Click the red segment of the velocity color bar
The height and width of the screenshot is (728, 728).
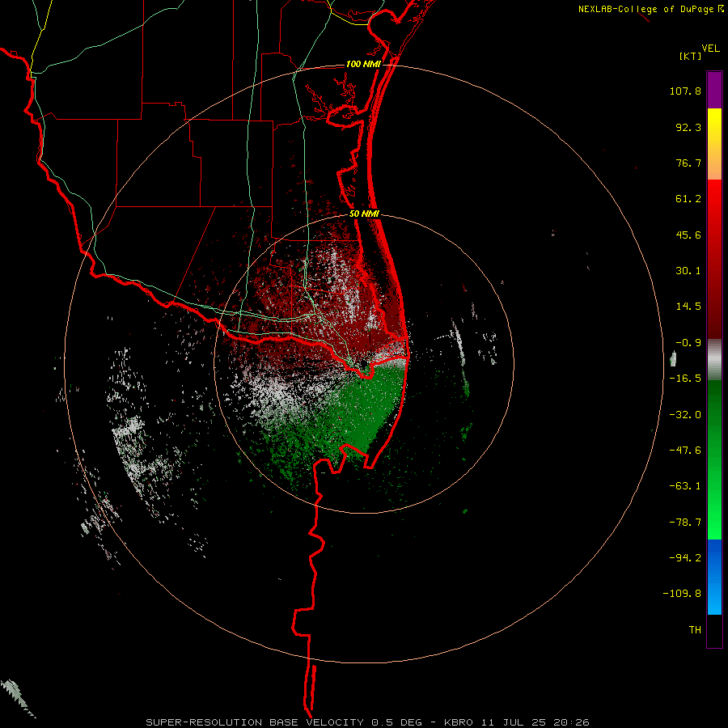pyautogui.click(x=714, y=259)
